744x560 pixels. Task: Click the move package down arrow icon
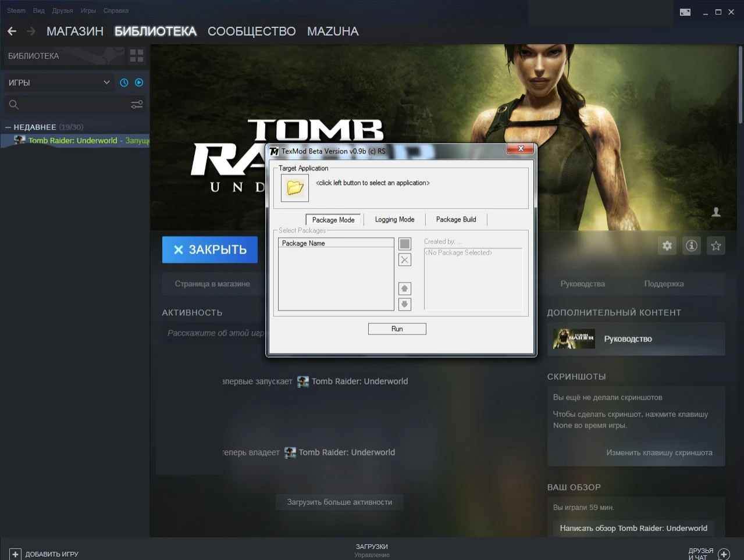[x=404, y=304]
